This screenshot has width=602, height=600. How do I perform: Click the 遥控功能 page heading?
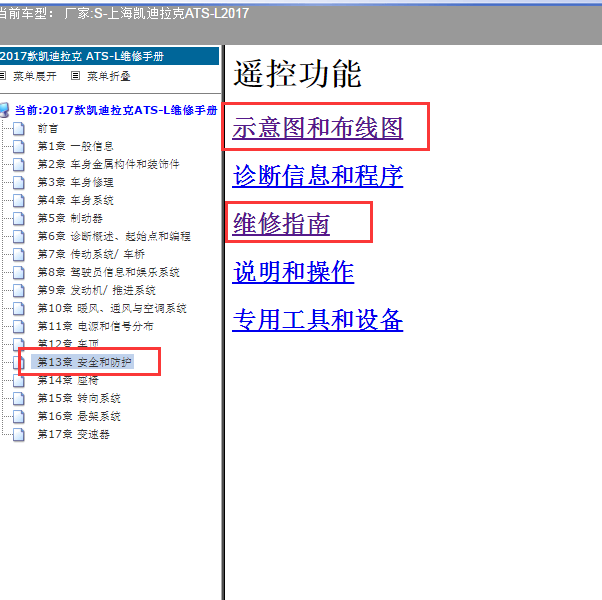[x=298, y=74]
